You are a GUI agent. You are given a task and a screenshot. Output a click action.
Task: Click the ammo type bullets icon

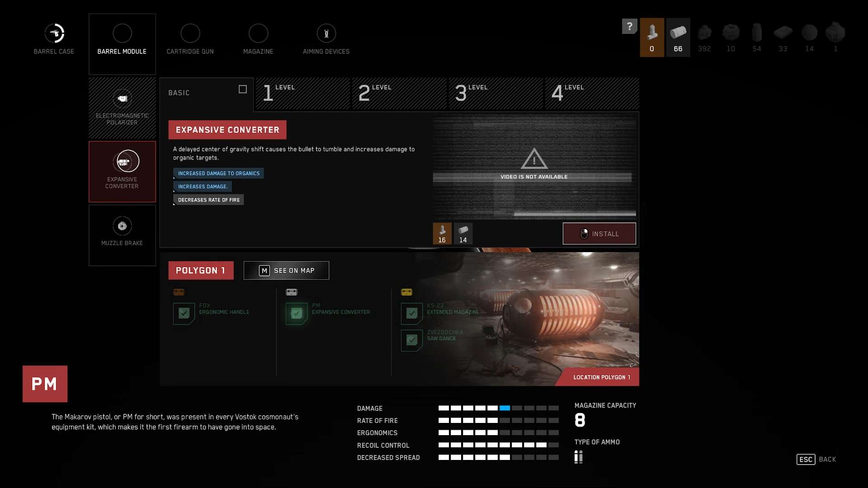click(x=579, y=457)
